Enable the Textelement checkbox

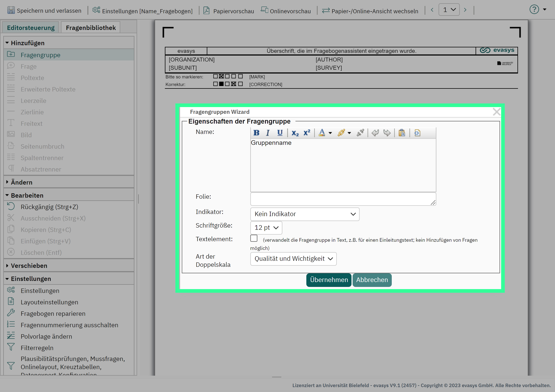pos(254,238)
